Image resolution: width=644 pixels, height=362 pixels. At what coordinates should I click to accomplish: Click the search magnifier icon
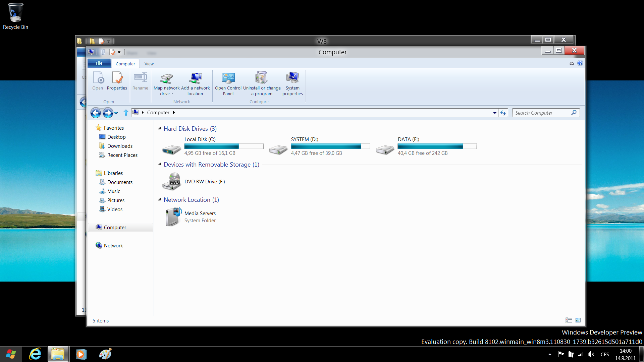(574, 113)
